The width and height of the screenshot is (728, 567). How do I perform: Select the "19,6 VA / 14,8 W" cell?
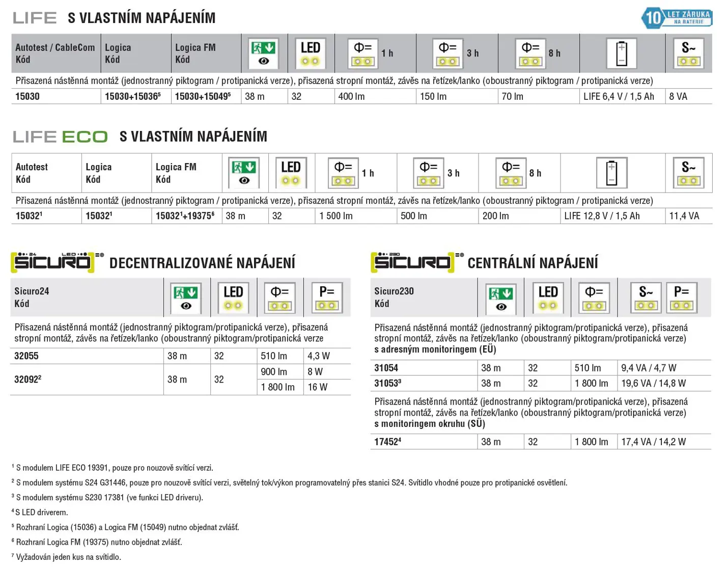coord(664,383)
